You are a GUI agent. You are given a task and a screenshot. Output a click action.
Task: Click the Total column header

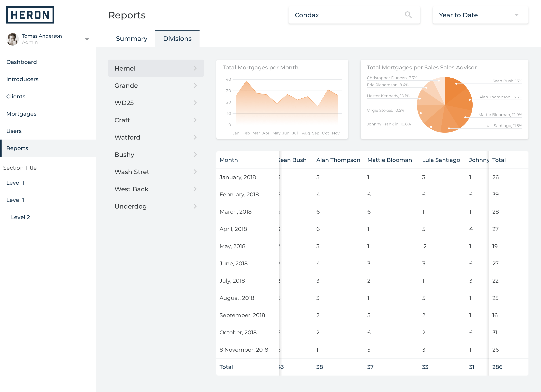tap(499, 160)
